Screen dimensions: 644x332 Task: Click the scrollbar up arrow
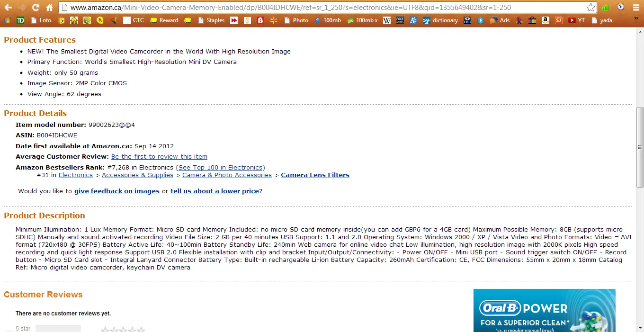(x=640, y=32)
